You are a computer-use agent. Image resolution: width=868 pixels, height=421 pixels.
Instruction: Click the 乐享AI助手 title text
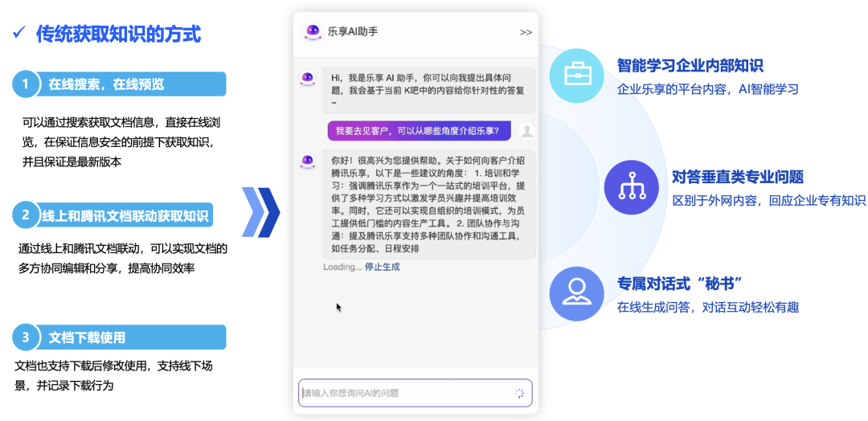pos(353,31)
